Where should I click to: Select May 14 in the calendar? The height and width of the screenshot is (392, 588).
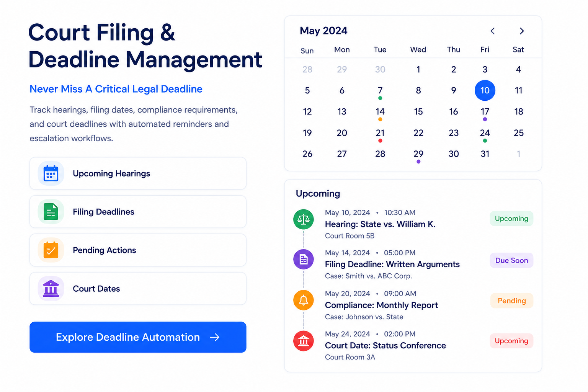[x=380, y=112]
